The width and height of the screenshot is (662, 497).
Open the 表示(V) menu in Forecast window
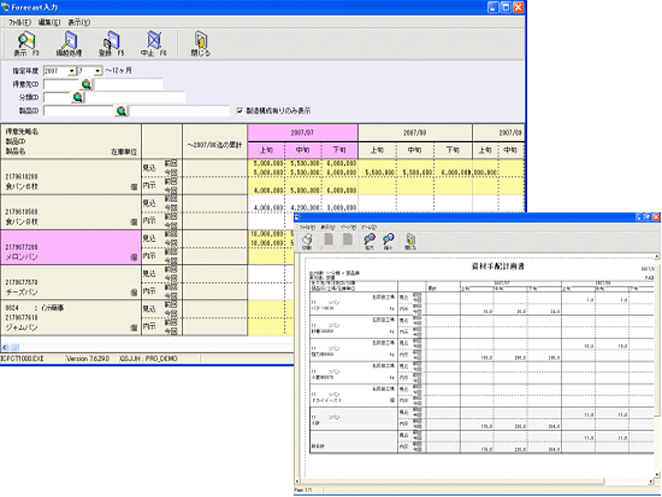79,21
